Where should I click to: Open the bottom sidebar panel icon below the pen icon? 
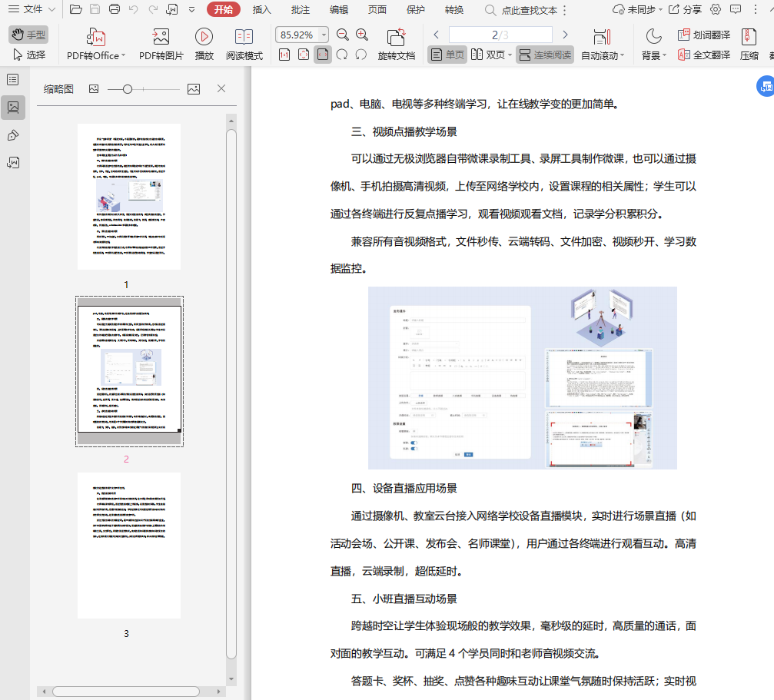[13, 162]
